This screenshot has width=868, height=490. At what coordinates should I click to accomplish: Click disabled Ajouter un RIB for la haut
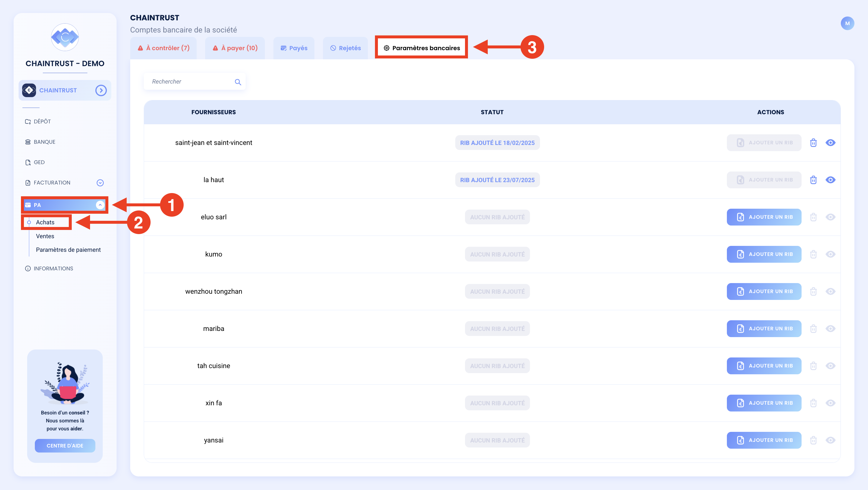coord(764,180)
